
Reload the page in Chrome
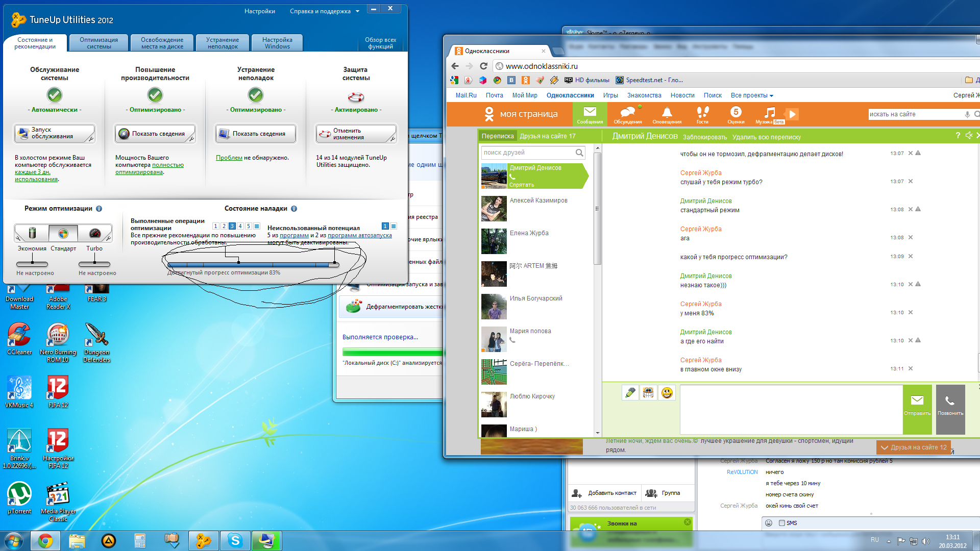click(483, 66)
